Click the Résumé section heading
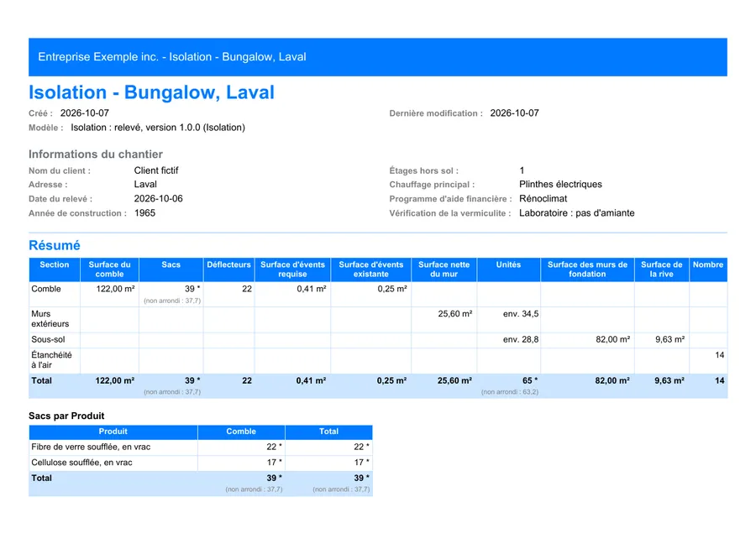 click(55, 245)
